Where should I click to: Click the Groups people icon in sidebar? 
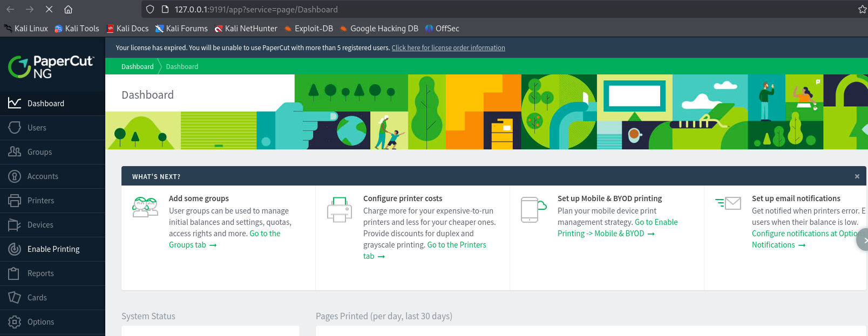[x=15, y=152]
